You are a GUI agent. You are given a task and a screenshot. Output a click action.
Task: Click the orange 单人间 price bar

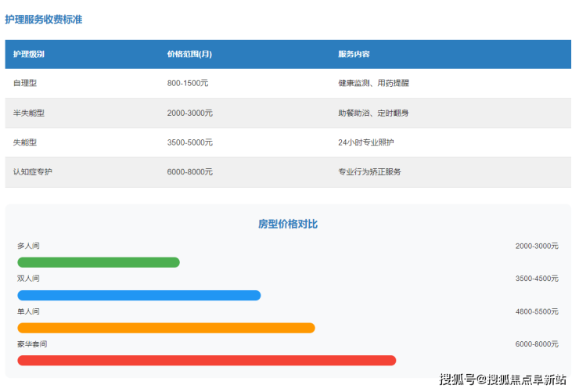166,329
